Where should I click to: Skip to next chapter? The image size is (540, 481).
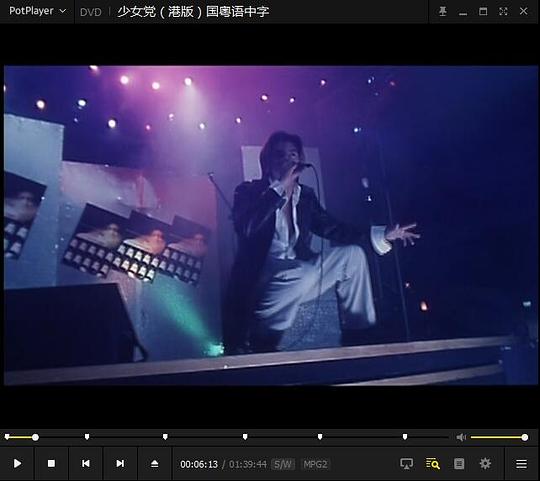point(120,463)
